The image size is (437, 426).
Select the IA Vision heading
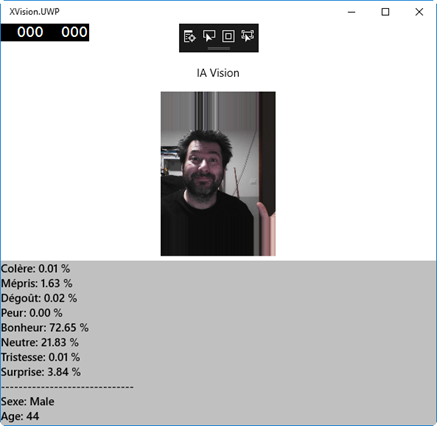218,73
